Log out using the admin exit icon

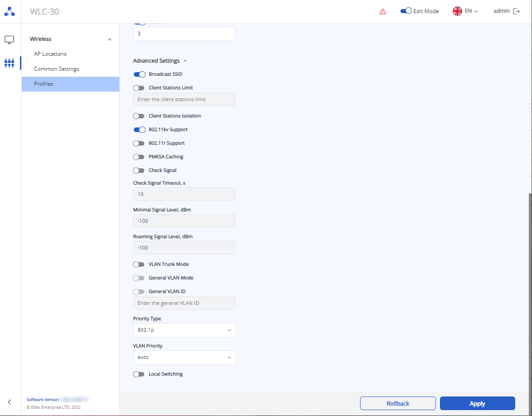(x=517, y=11)
